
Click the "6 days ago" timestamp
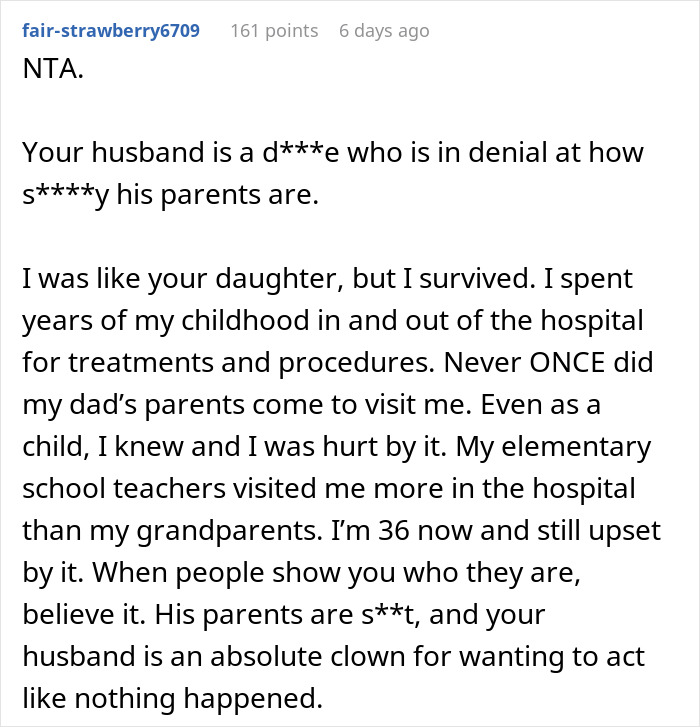coord(384,31)
